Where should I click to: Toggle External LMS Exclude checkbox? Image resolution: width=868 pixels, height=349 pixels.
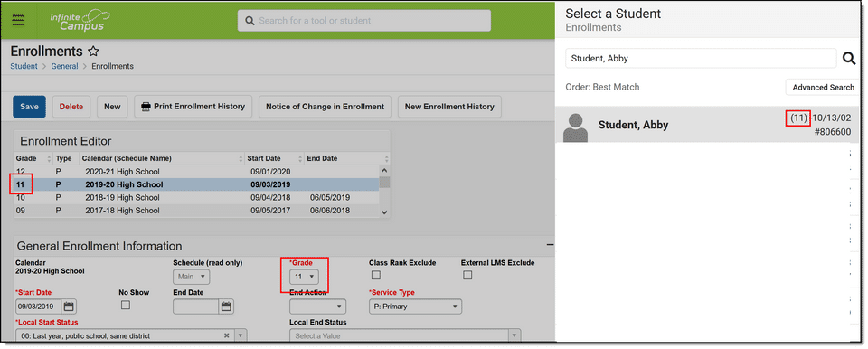[x=467, y=275]
